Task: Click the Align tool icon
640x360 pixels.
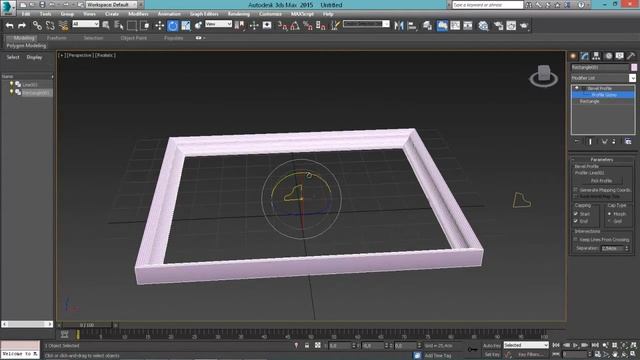Action: (412, 26)
